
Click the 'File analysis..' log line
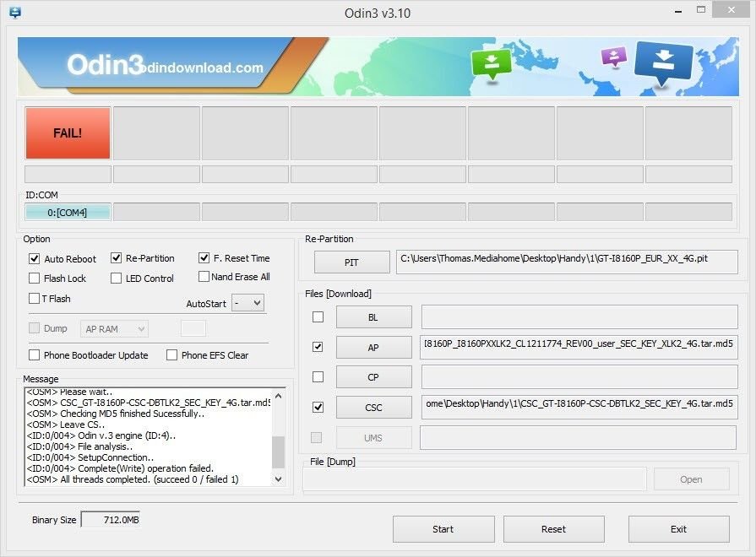coord(79,446)
